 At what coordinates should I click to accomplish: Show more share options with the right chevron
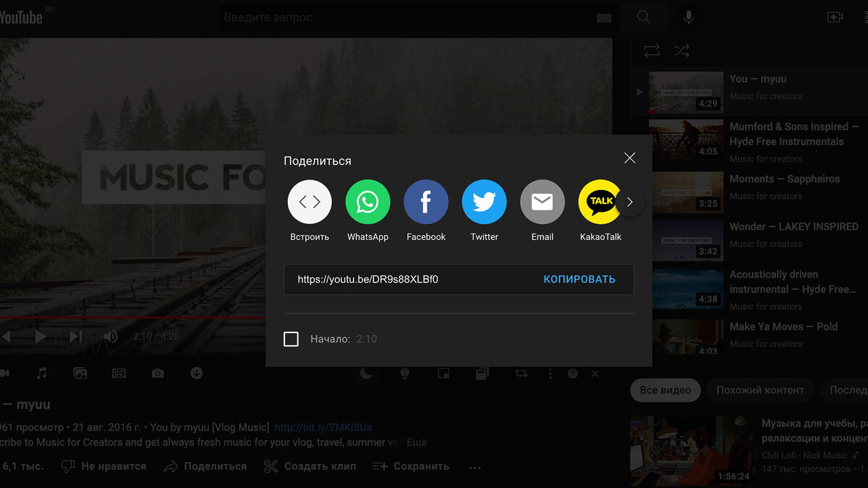pos(629,202)
